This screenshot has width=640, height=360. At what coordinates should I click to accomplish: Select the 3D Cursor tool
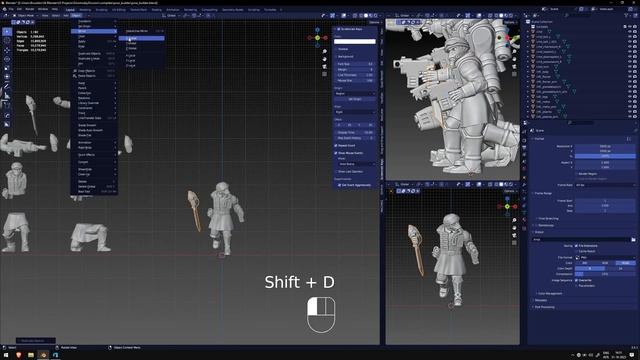pos(7,41)
